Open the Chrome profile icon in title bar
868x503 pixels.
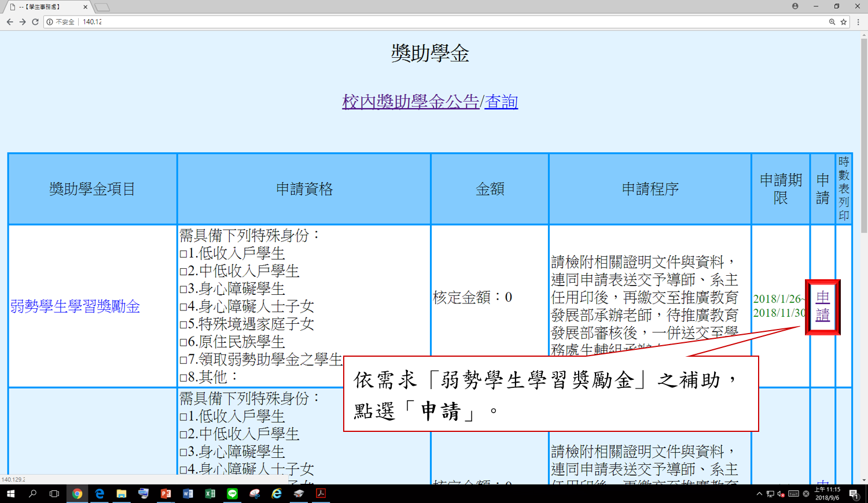click(795, 6)
